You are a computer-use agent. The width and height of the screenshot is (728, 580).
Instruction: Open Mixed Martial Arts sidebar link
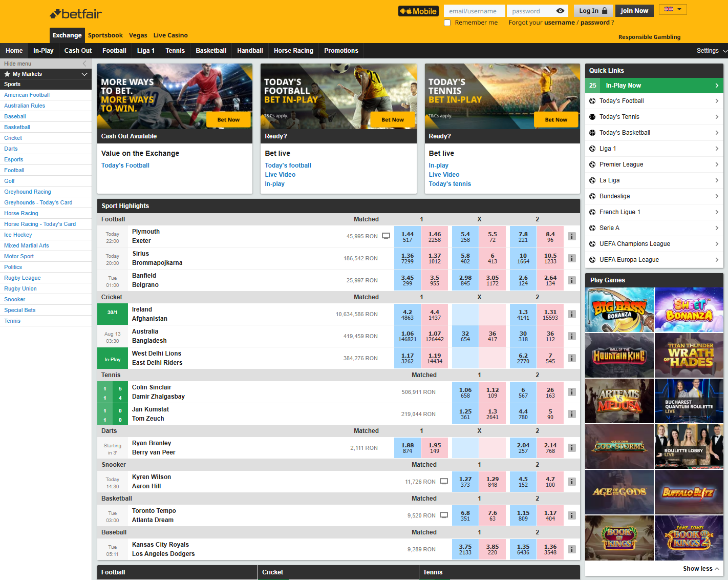pos(27,245)
